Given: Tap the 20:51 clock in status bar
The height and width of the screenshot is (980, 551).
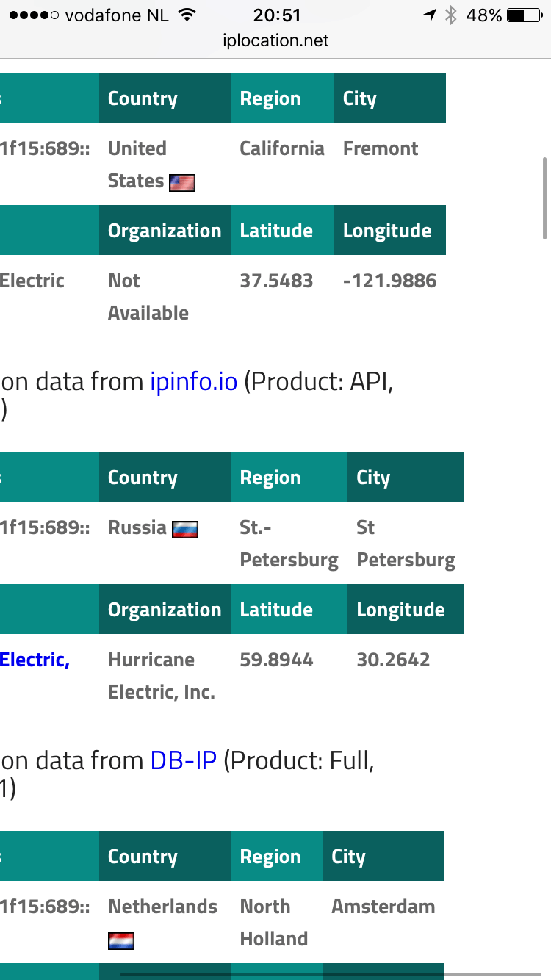Looking at the screenshot, I should [x=276, y=15].
